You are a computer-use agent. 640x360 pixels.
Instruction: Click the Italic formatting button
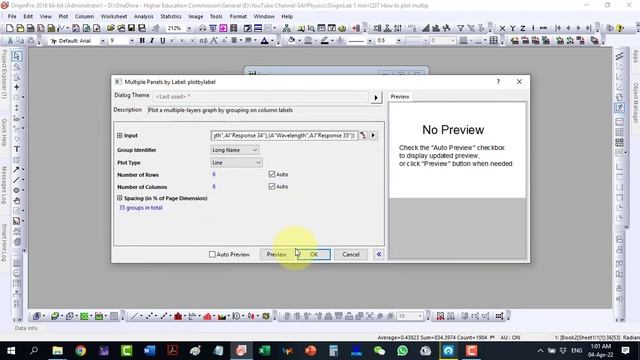point(152,40)
